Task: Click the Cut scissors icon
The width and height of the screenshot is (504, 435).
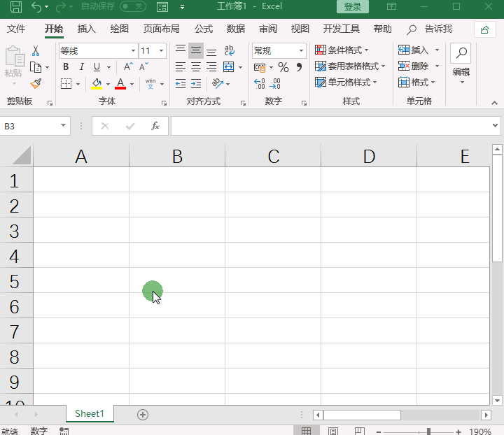Action: pos(36,51)
